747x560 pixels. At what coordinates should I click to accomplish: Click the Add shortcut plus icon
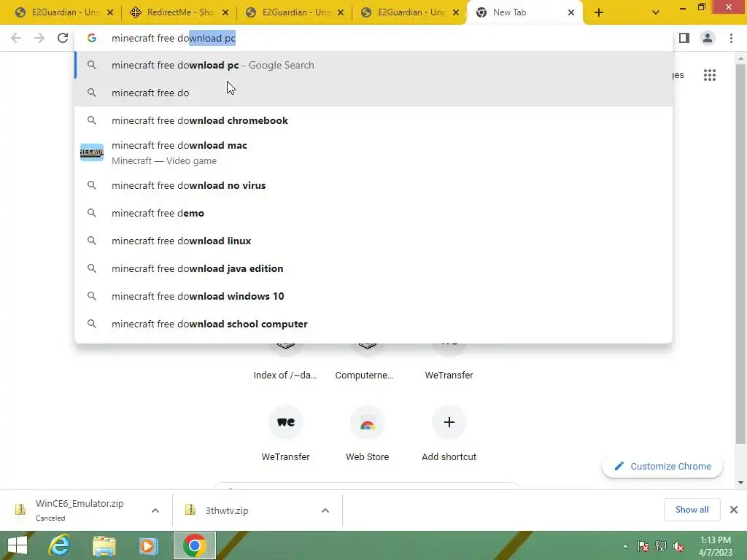click(449, 422)
